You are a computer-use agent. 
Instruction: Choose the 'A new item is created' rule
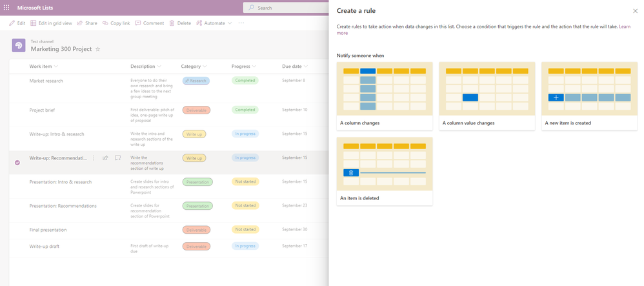pos(589,96)
